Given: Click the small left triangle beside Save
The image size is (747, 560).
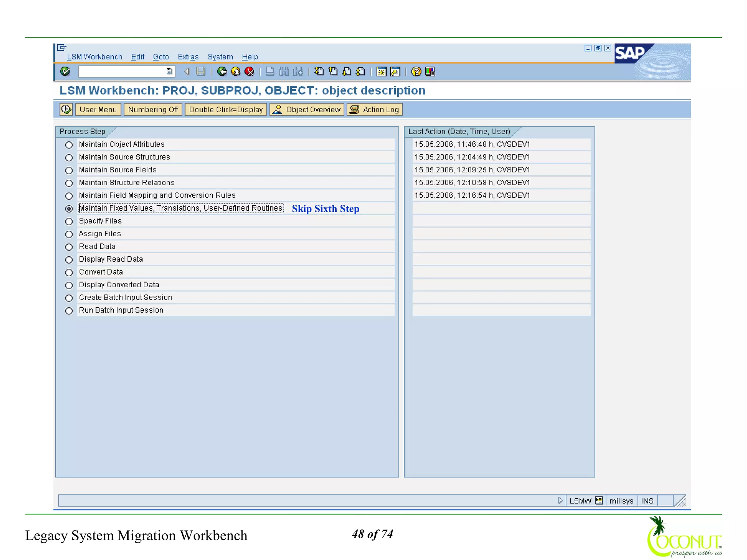Looking at the screenshot, I should click(x=187, y=71).
